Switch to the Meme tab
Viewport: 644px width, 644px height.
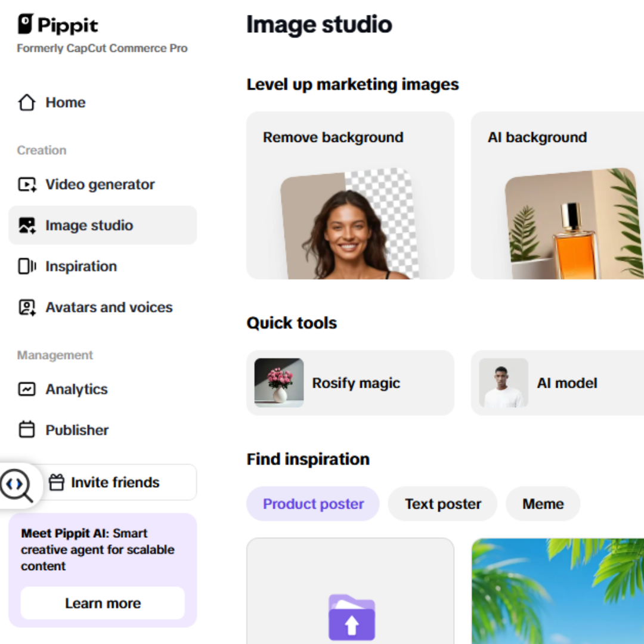pyautogui.click(x=543, y=504)
